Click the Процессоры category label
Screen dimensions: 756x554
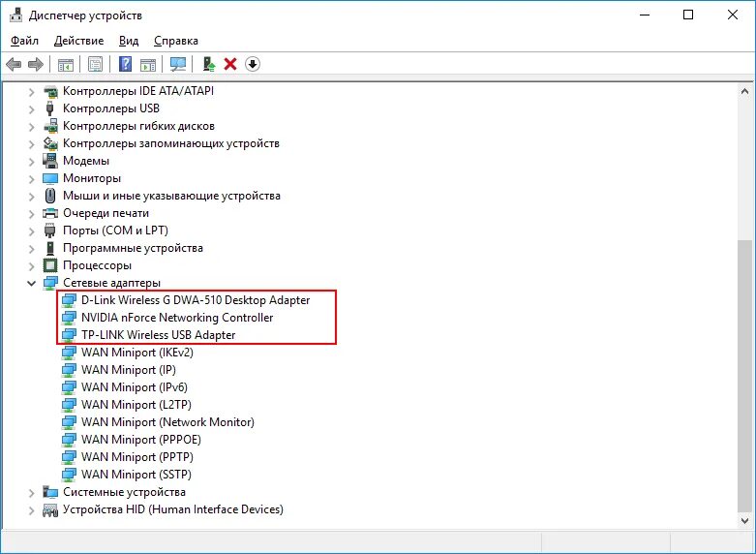tap(97, 265)
